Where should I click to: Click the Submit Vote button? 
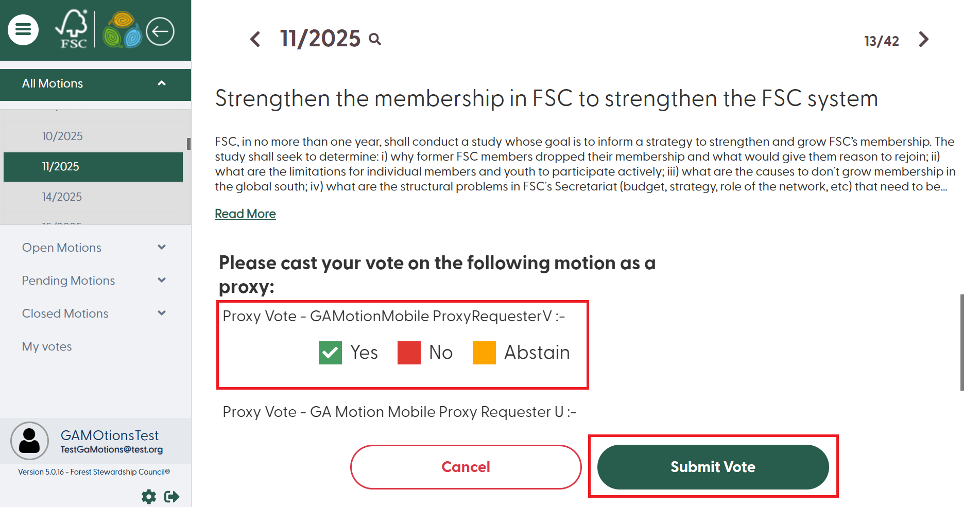click(713, 467)
